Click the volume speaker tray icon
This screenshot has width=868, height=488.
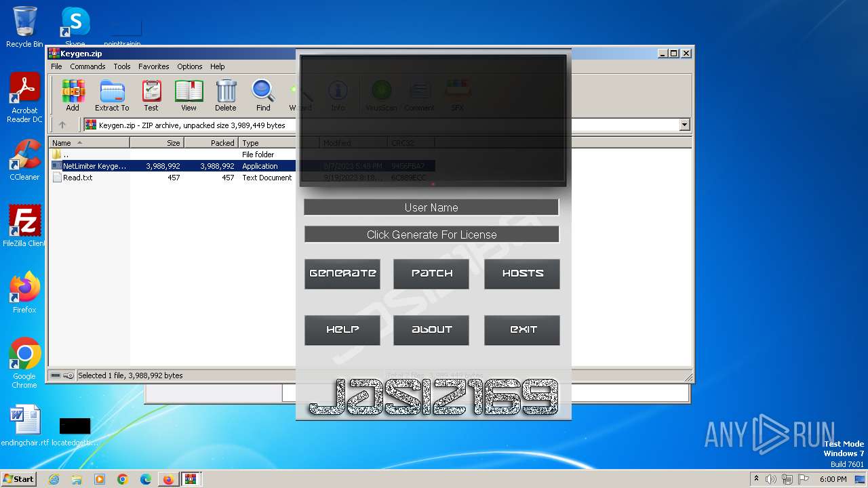[x=771, y=479]
